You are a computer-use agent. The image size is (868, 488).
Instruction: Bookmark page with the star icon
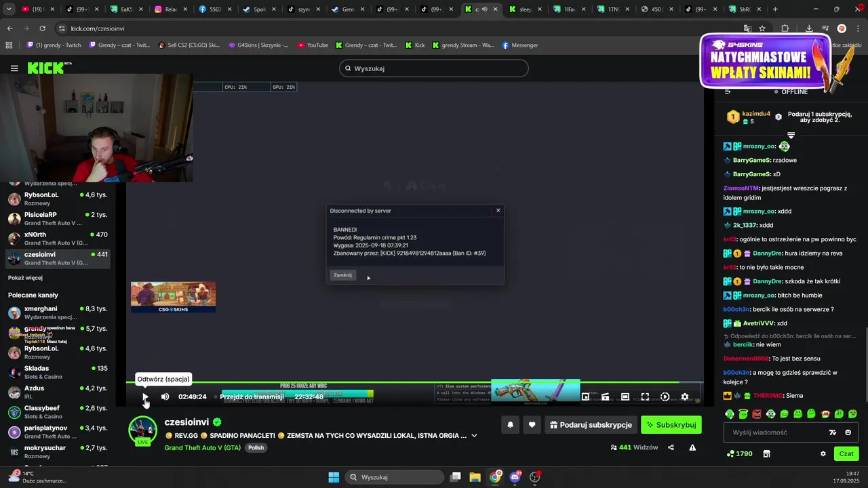[x=762, y=28]
